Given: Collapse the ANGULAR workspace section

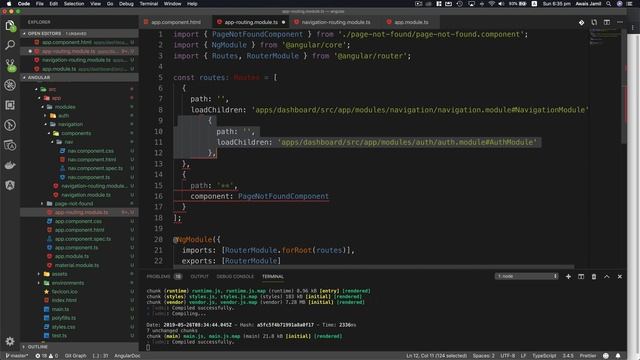Looking at the screenshot, I should point(80,77).
